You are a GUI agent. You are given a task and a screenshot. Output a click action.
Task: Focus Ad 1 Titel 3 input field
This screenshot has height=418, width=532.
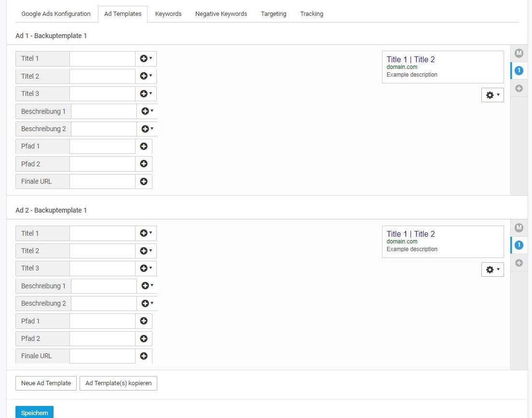(102, 94)
